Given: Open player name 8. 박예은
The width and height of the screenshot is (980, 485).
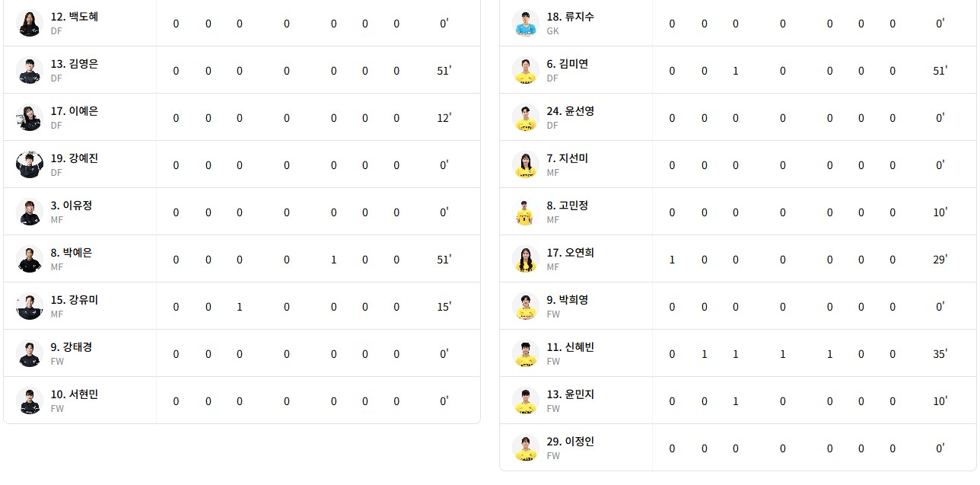Looking at the screenshot, I should [x=72, y=253].
